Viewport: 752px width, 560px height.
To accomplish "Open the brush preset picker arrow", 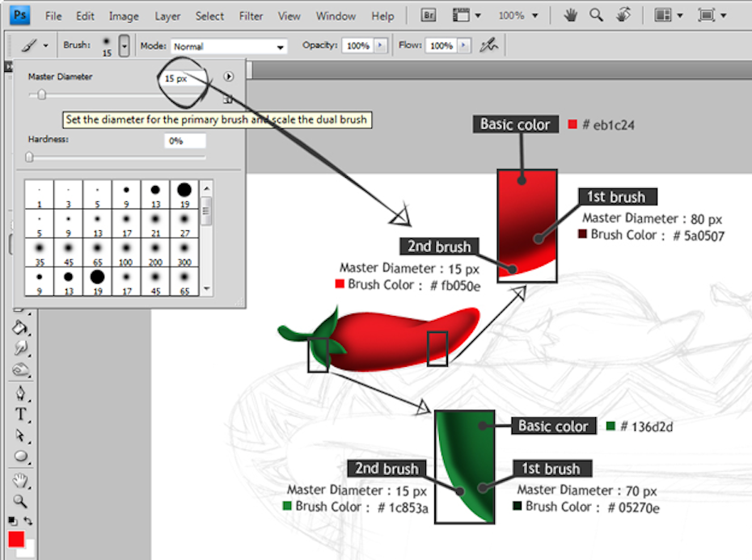I will (x=124, y=46).
